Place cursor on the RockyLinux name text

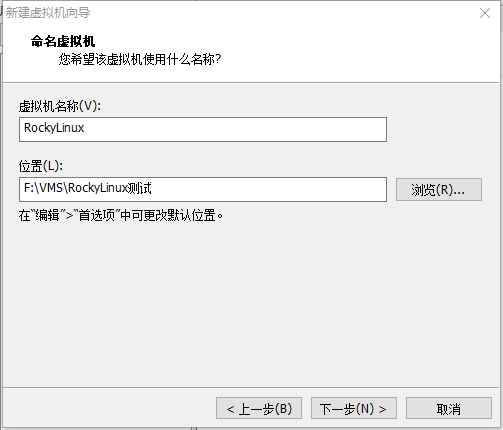tap(54, 128)
